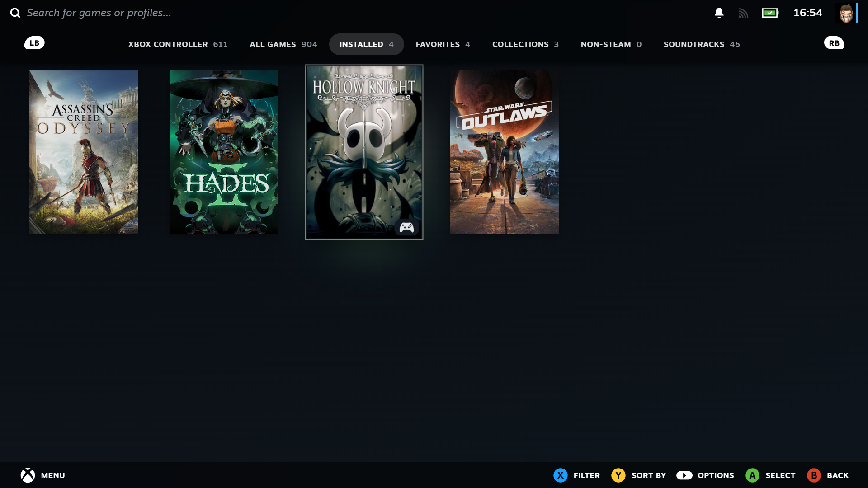Click the green A Select icon
868x488 pixels.
753,475
